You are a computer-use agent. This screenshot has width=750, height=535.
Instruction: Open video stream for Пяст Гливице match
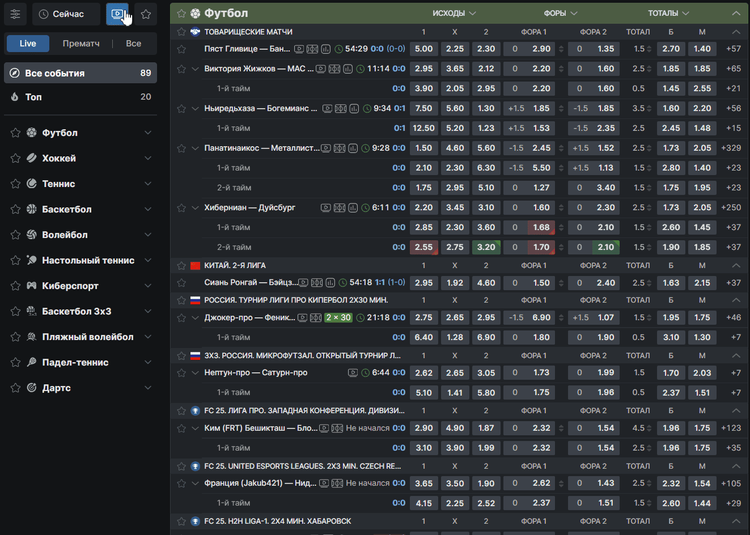click(299, 48)
